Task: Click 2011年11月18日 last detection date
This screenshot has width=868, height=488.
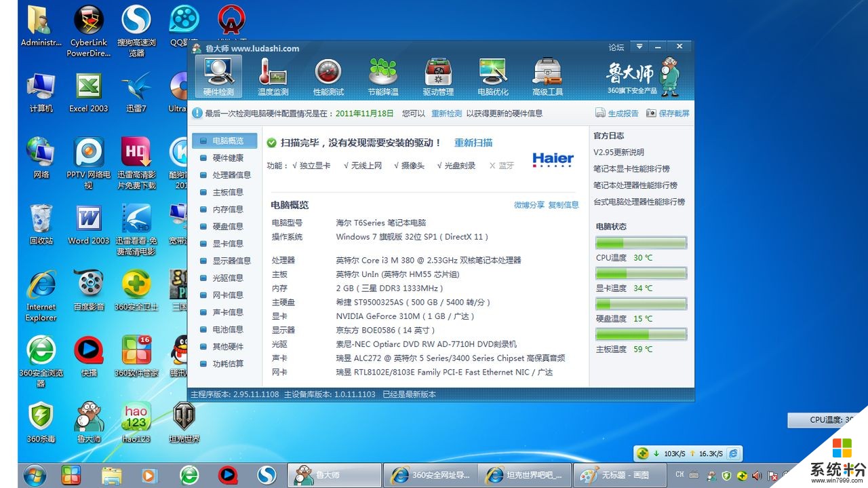Action: tap(365, 113)
